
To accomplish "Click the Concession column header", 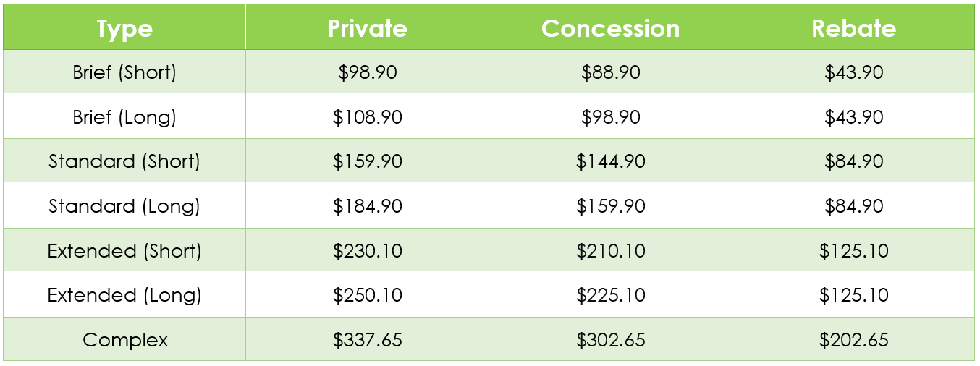I will 611,28.
